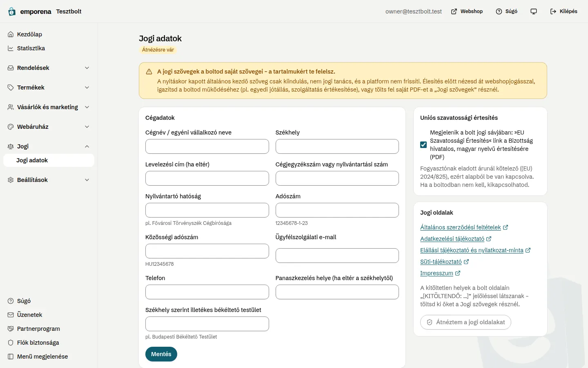Click Átnéztem a jogi oldalakat button
Image resolution: width=588 pixels, height=368 pixels.
point(465,322)
